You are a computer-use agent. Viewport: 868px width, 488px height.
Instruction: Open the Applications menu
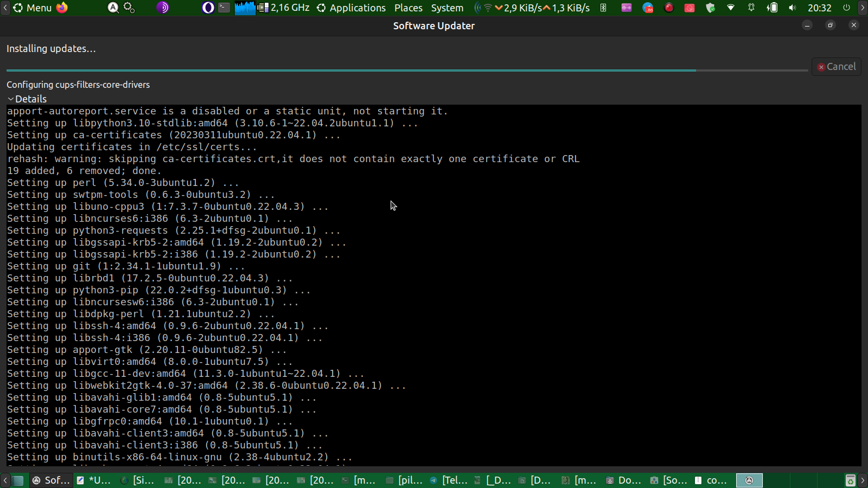tap(351, 8)
